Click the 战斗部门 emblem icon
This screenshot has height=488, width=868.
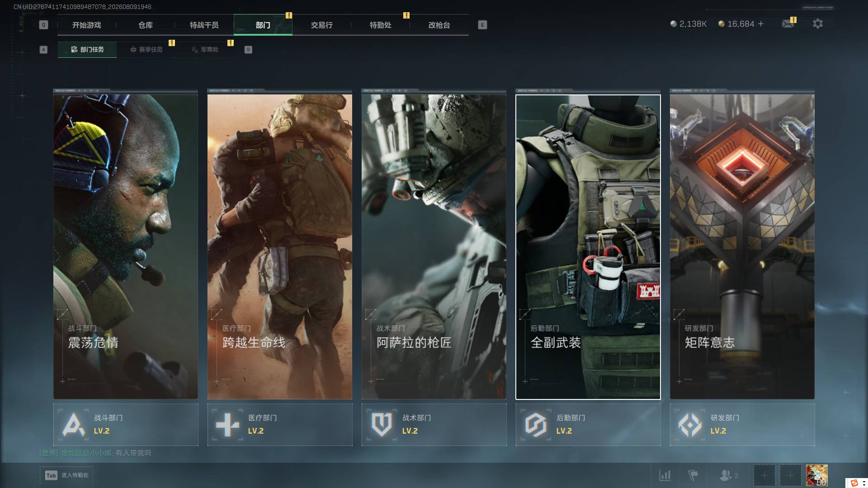coord(74,425)
